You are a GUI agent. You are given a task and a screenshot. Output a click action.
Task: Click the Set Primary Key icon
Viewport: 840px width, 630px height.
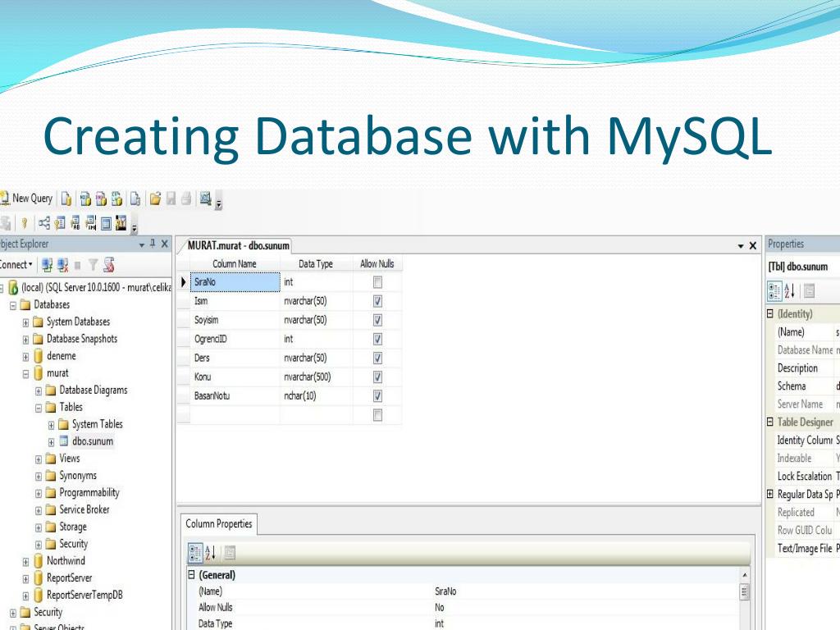click(24, 223)
